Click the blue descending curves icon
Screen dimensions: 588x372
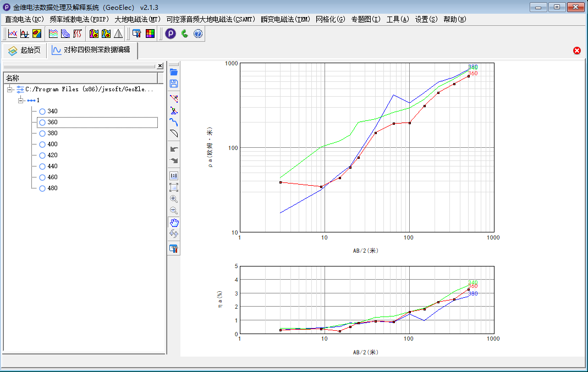(65, 34)
